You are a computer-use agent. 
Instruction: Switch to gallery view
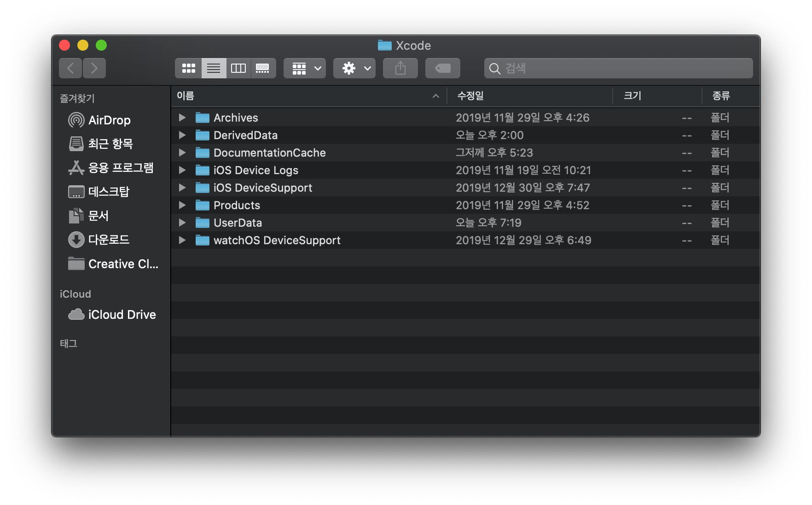(x=263, y=68)
